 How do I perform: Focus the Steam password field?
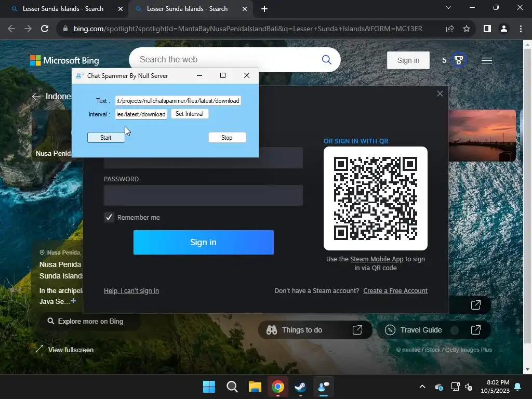(x=203, y=195)
